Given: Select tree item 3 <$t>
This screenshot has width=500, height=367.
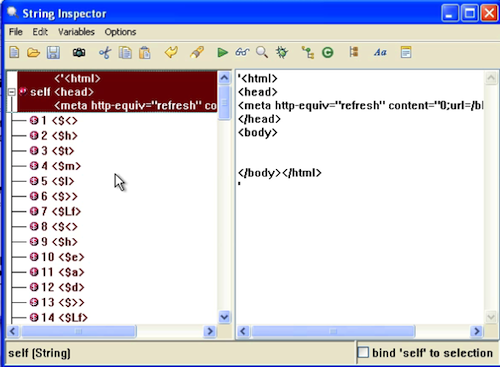Looking at the screenshot, I should [x=52, y=151].
